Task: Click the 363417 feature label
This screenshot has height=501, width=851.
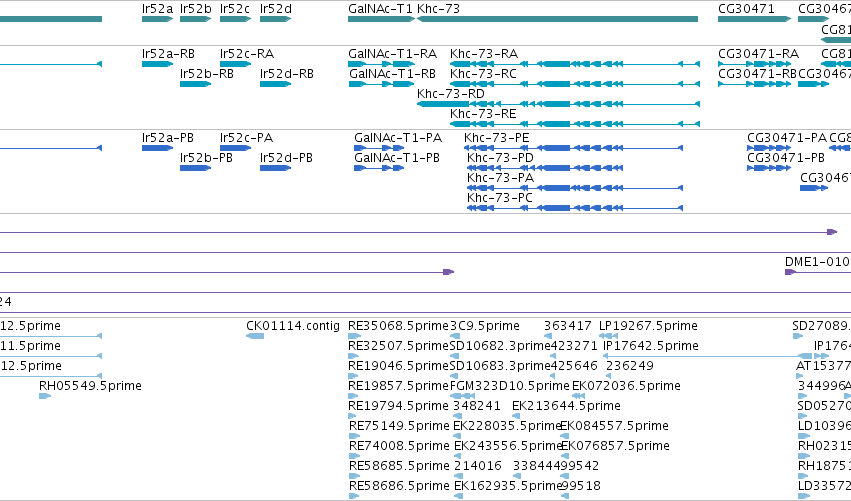Action: coord(568,326)
